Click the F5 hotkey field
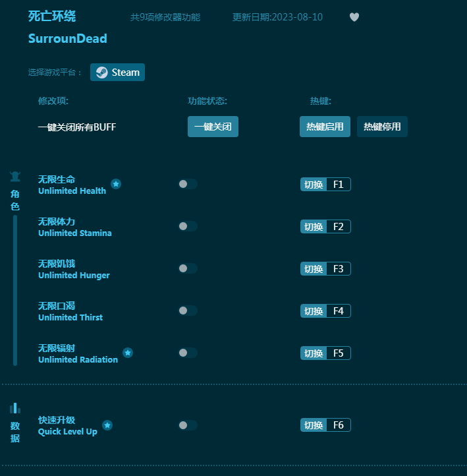Viewport: 467px width, 476px height. [x=339, y=353]
